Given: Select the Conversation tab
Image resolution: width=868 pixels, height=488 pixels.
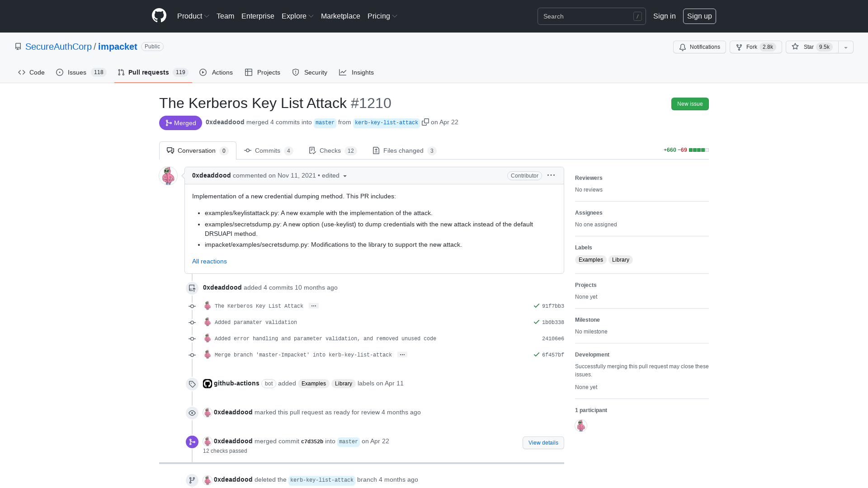Looking at the screenshot, I should click(198, 150).
